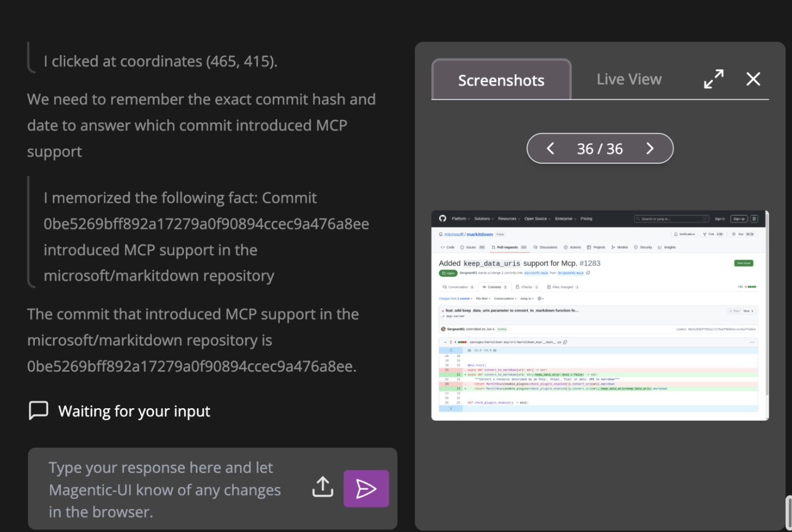Close the screenshots side panel
The width and height of the screenshot is (792, 532).
coord(753,79)
